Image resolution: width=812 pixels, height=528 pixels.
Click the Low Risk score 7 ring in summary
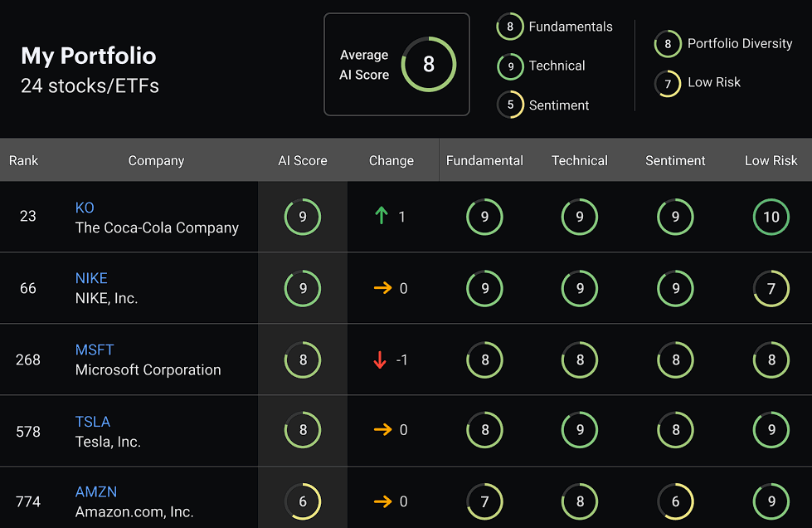click(668, 83)
